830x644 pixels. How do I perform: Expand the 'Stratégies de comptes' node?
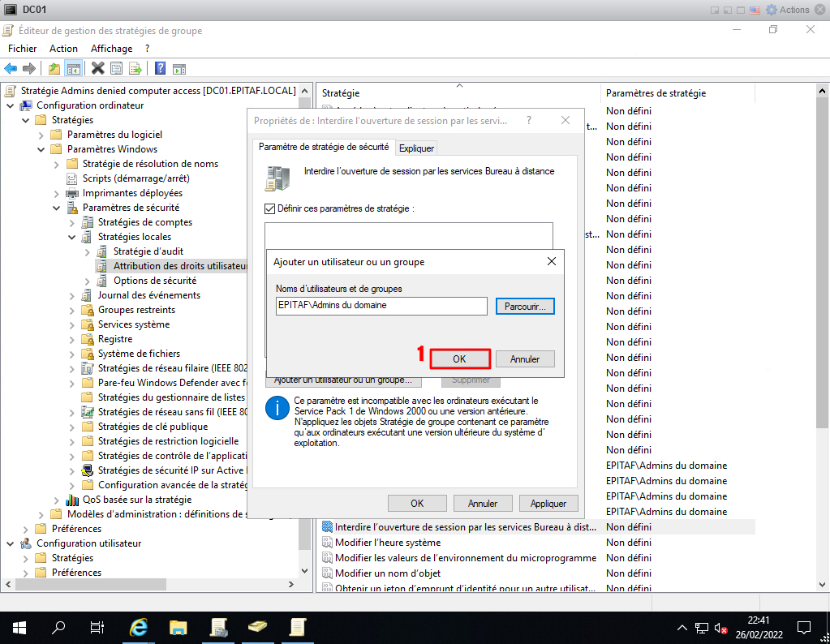point(88,222)
